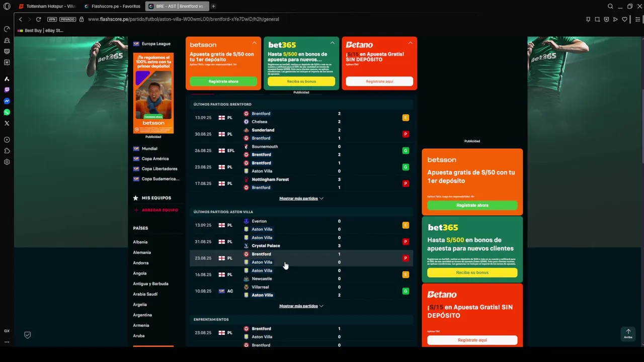The width and height of the screenshot is (644, 362).
Task: Click top bet365 Reciba su bonus button
Action: click(301, 81)
